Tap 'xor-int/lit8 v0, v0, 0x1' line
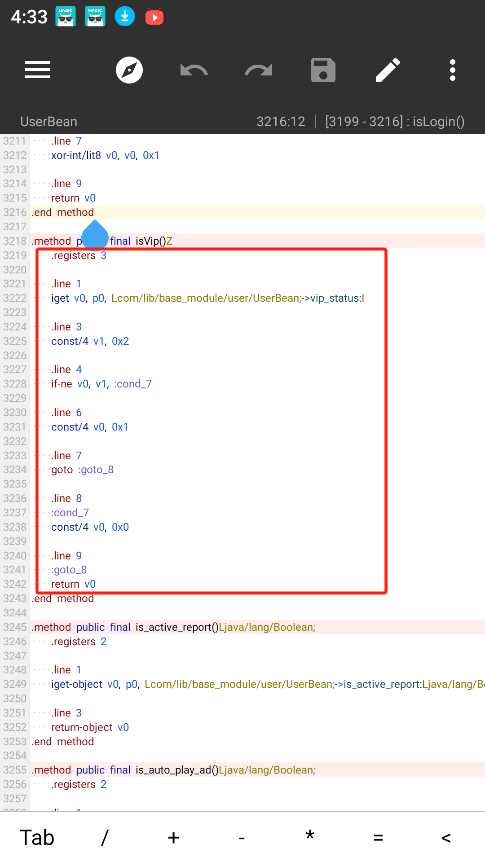Screen dimensions: 485x862 click(x=106, y=155)
